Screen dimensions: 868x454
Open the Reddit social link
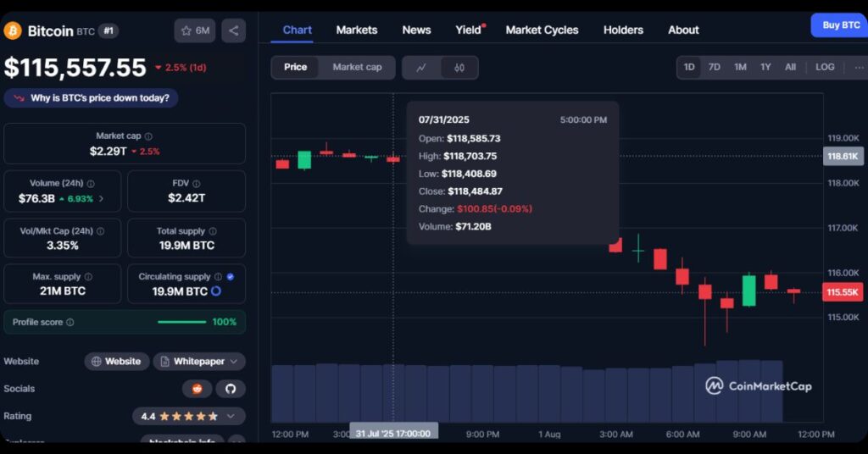pyautogui.click(x=197, y=389)
